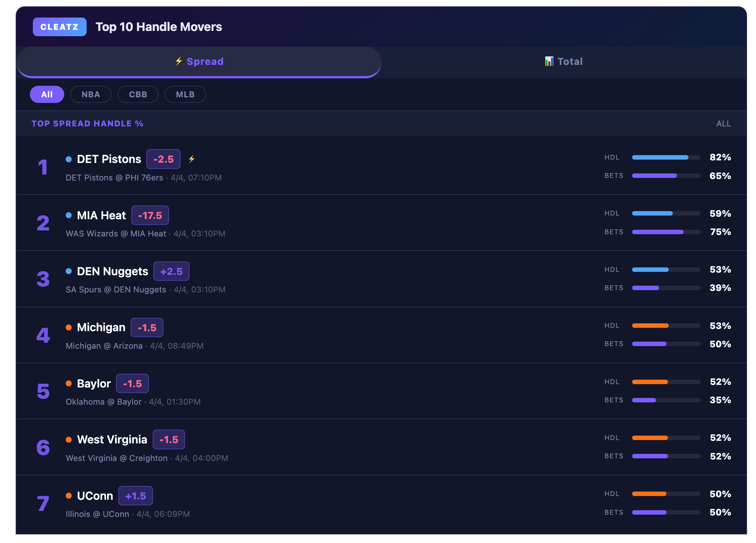Click the -17.5 badge for MIA Heat

150,216
